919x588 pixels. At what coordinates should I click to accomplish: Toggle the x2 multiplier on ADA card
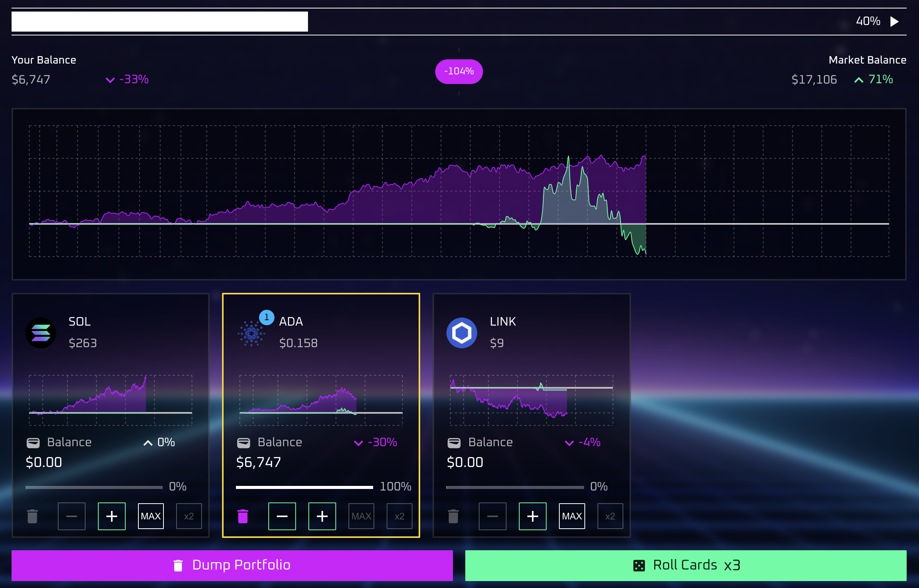(x=399, y=516)
